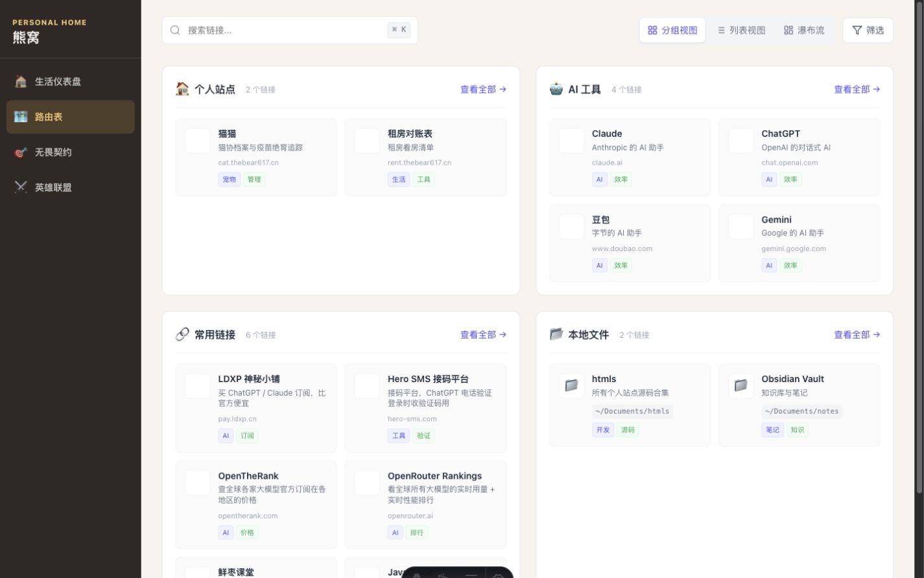Click the 猫猫 card's site icon
The image size is (924, 578).
tap(198, 141)
